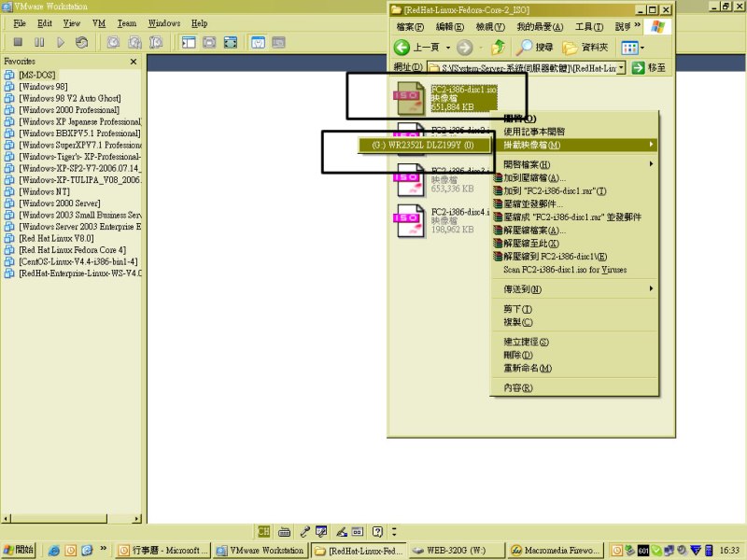Screen dimensions: 747x560
Task: Switch to WEB-320G (W:) taskbar button
Action: [456, 550]
